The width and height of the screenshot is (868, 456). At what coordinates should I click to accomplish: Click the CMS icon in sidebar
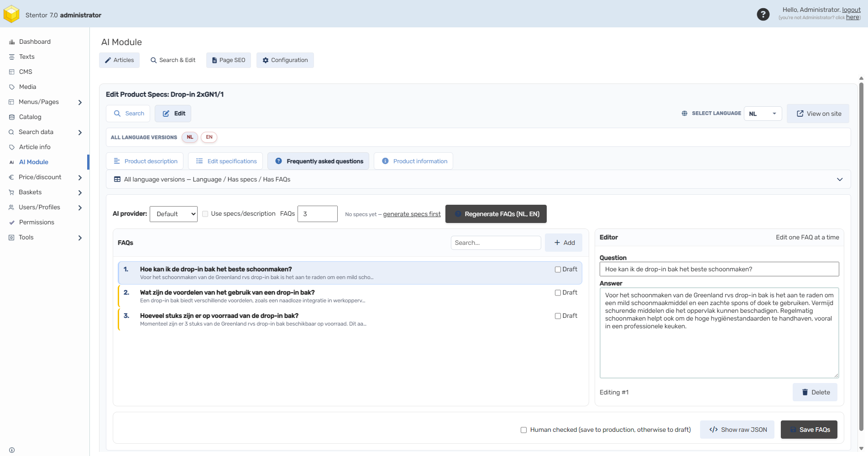click(x=12, y=72)
